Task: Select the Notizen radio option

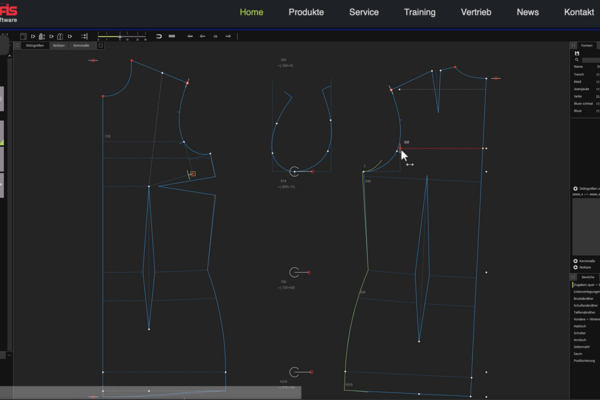Action: point(575,267)
